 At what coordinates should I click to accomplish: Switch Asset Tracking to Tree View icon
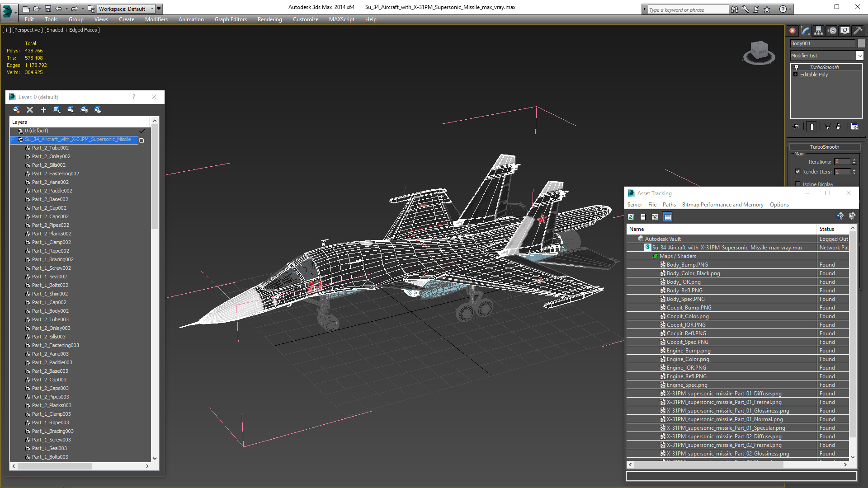pos(655,217)
